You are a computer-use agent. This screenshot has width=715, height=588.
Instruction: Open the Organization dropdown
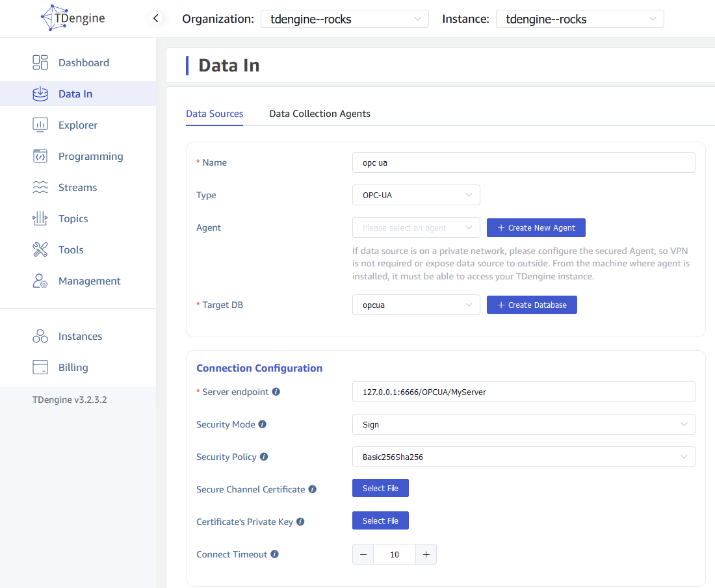[344, 19]
